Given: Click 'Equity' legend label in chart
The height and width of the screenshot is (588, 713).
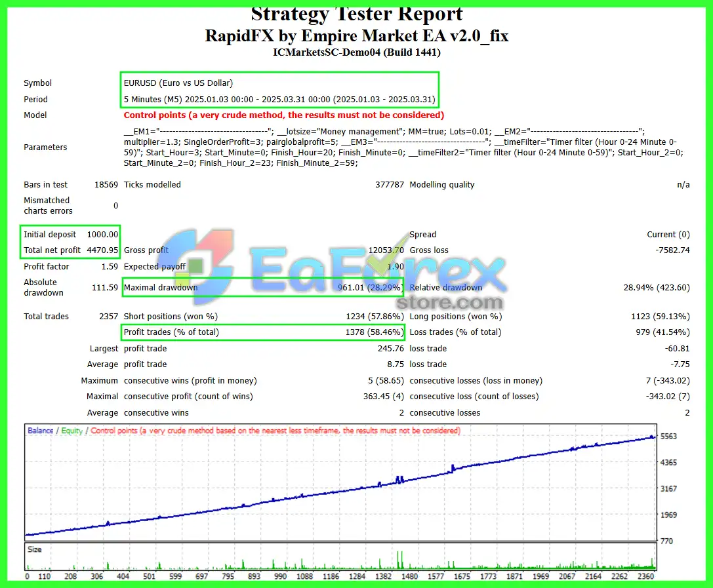Looking at the screenshot, I should (72, 431).
